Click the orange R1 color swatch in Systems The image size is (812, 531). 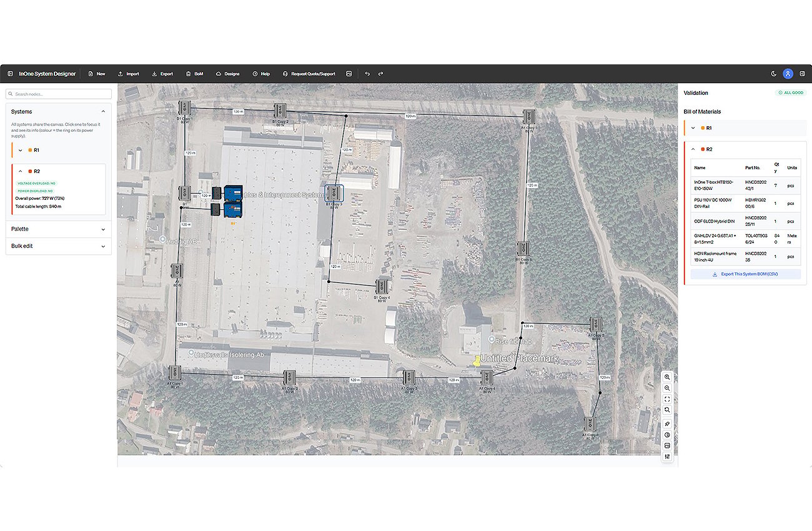[x=30, y=150]
